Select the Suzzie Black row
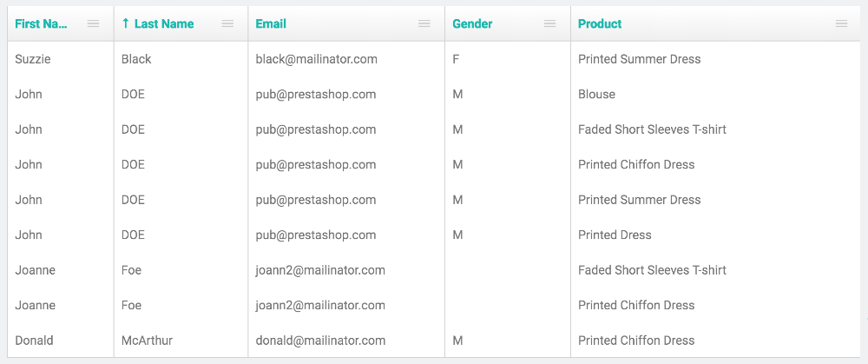Screen dimensions: 868x364 click(x=434, y=59)
